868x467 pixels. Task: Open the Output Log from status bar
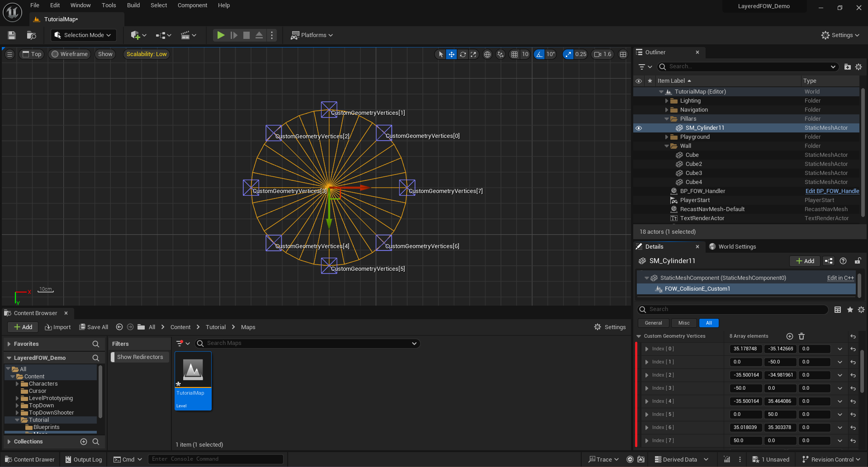point(84,460)
